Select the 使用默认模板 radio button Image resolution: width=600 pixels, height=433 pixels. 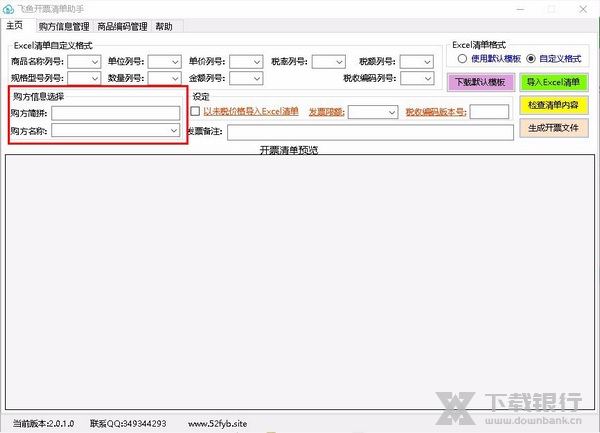[462, 59]
